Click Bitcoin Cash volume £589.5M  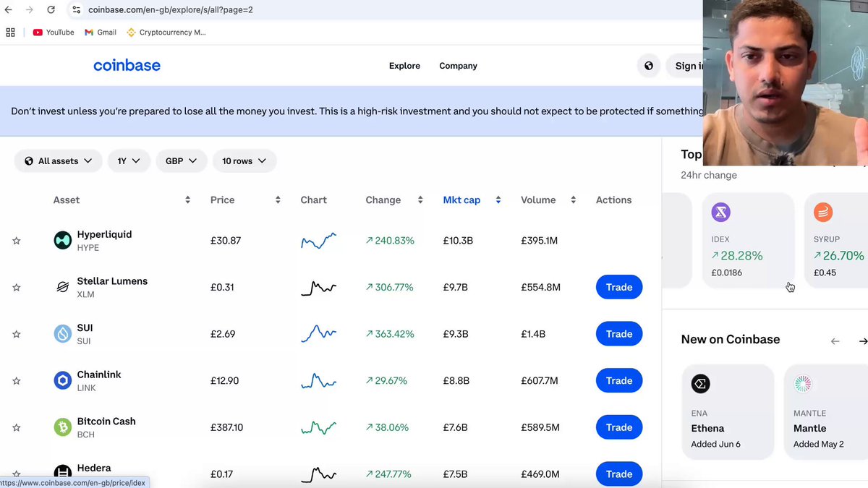pos(540,427)
